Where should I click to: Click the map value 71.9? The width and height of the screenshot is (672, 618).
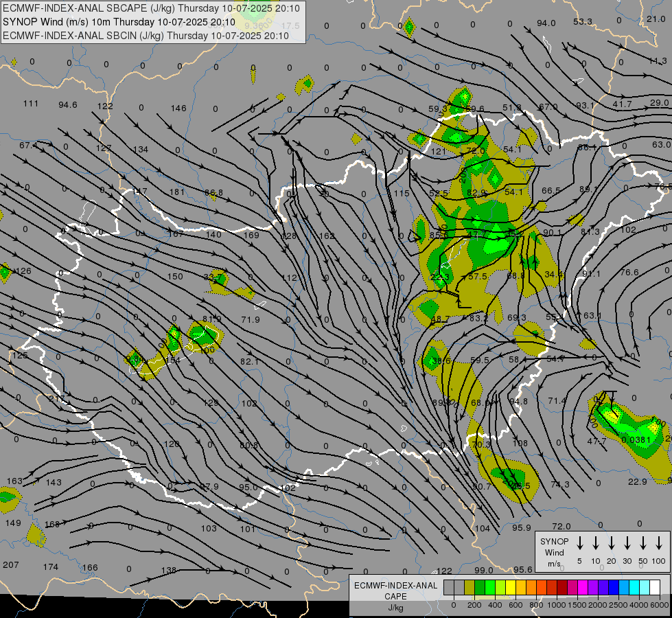[251, 319]
